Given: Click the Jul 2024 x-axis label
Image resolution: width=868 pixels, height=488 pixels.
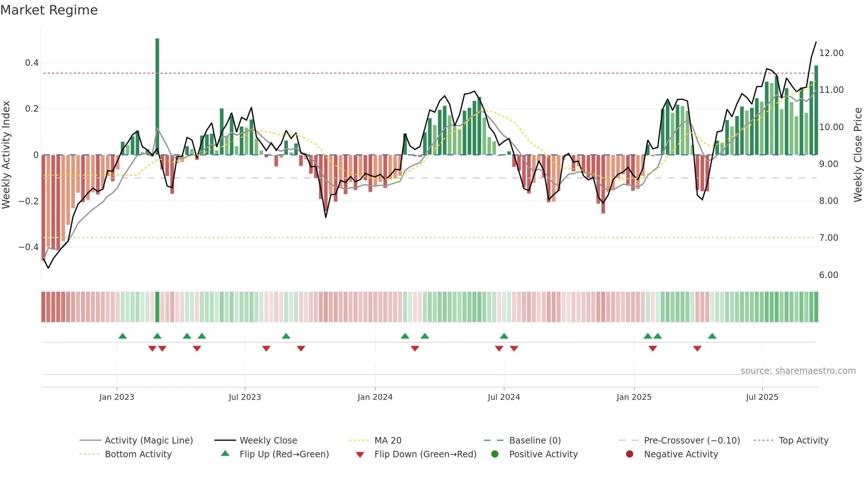Looking at the screenshot, I should point(504,397).
